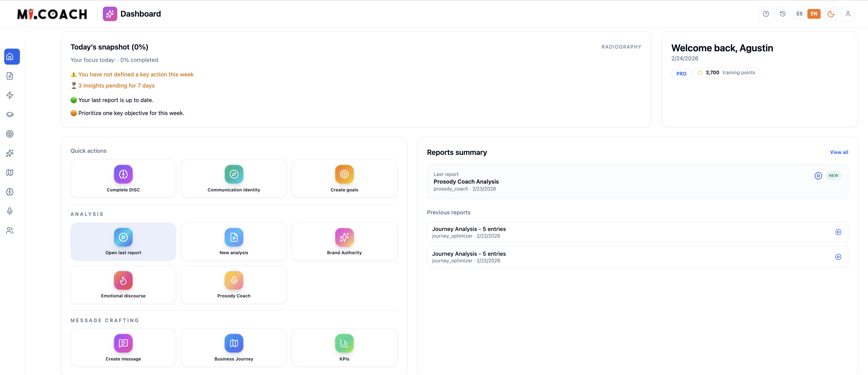Image resolution: width=868 pixels, height=375 pixels.
Task: Open the map icon in the sidebar
Action: [x=10, y=172]
